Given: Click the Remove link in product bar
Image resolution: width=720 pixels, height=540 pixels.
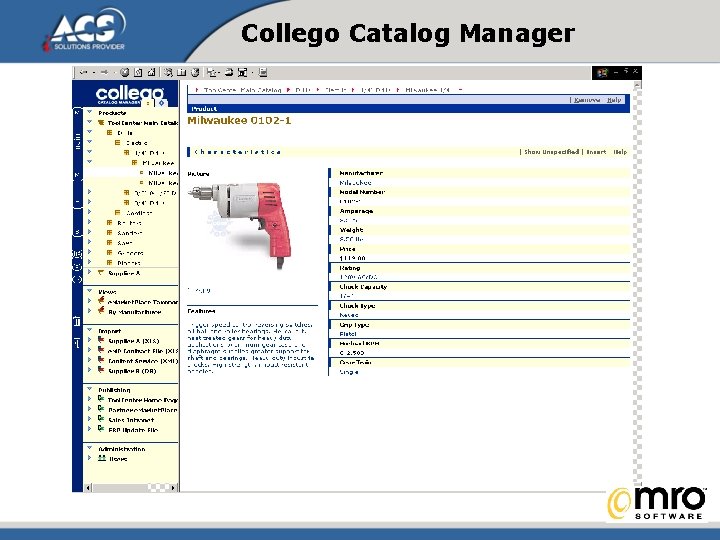Looking at the screenshot, I should 586,100.
